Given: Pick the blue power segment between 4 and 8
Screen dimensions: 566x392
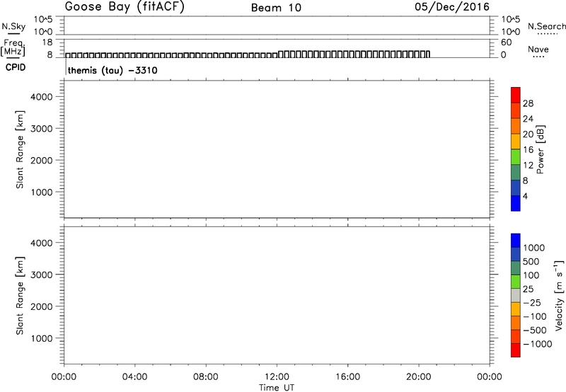Looking at the screenshot, I should tap(516, 188).
